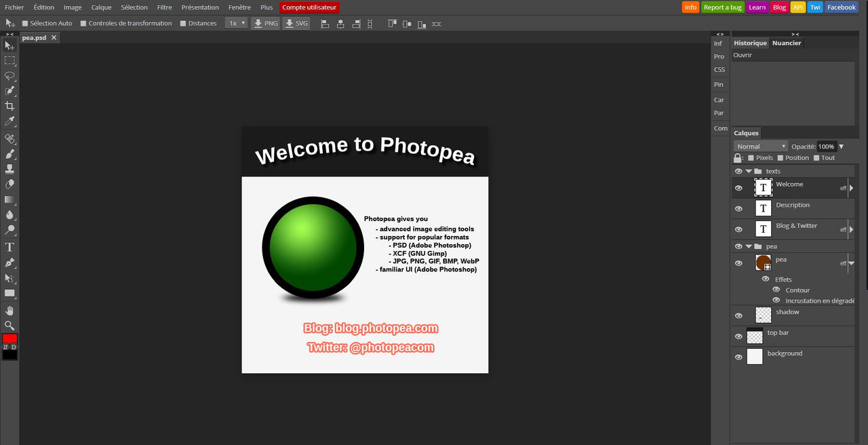Check the Tout lock checkbox
Screen dimensions: 868x445
coord(816,157)
